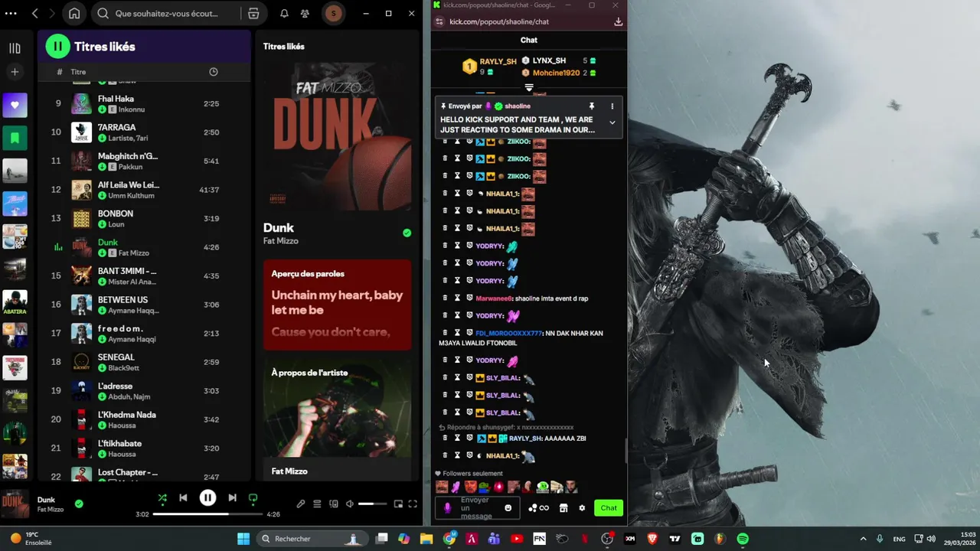This screenshot has height=551, width=980.
Task: Open artist link Aymane Haqqi under freedom.
Action: tap(132, 340)
